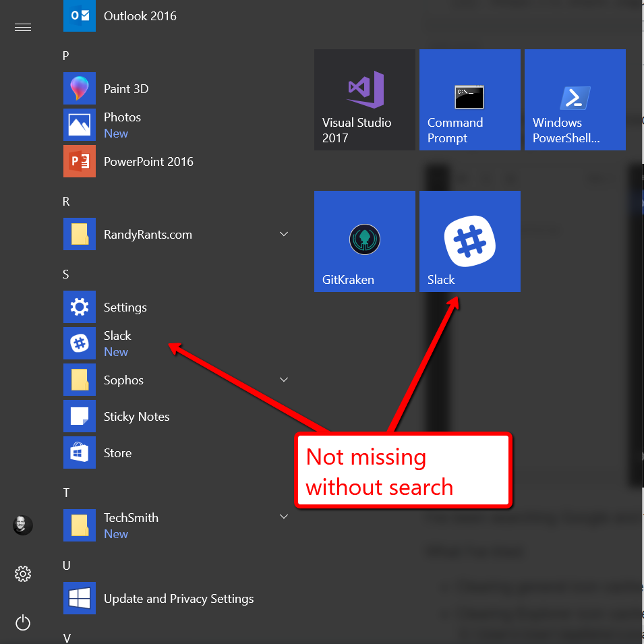Open the Store app icon
The image size is (644, 644).
(80, 452)
